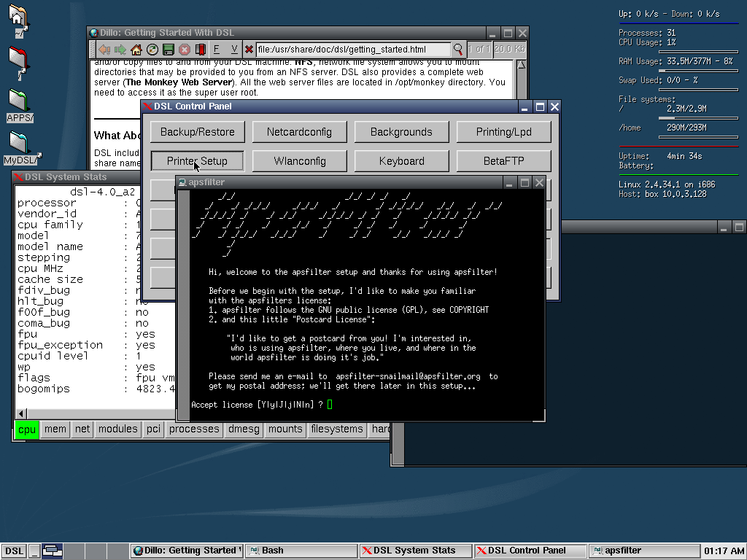
Task: Open the DSL start menu
Action: (14, 551)
